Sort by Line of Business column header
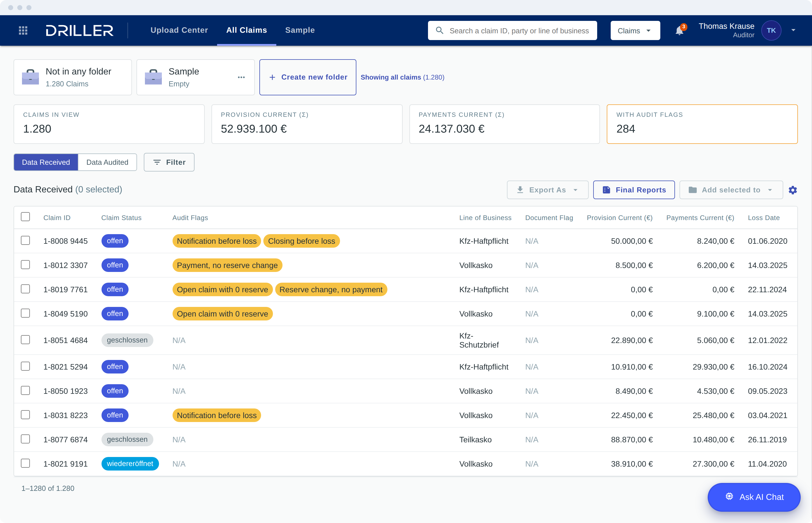812x523 pixels. (485, 218)
